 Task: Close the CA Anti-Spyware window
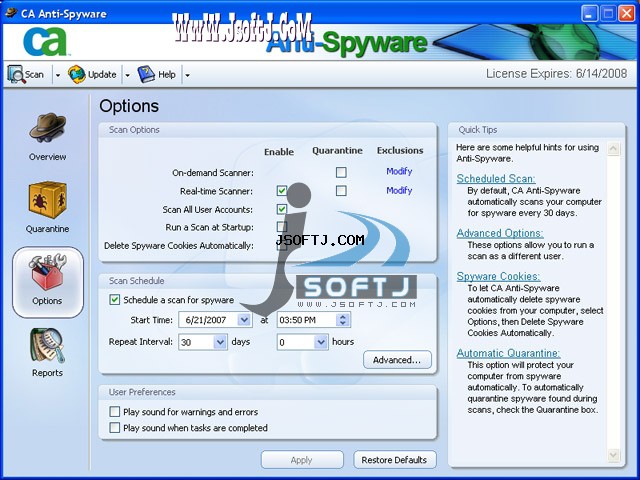(627, 13)
